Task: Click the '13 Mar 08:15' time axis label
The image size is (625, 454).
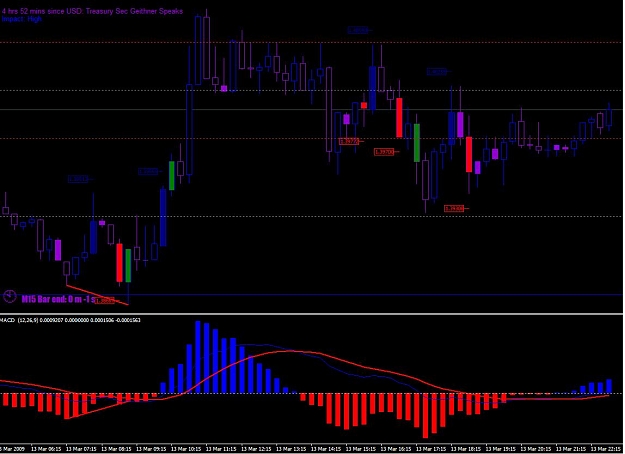Action: [116, 449]
